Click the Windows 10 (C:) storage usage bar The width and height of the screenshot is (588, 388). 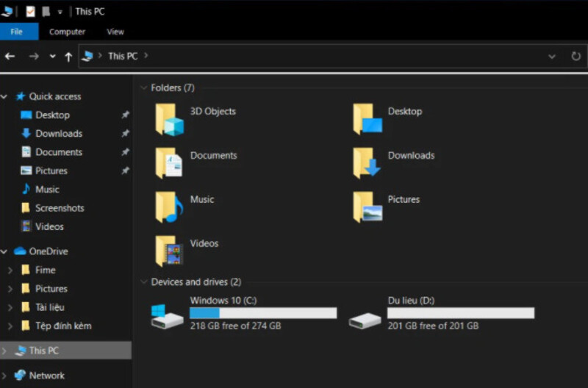[262, 313]
